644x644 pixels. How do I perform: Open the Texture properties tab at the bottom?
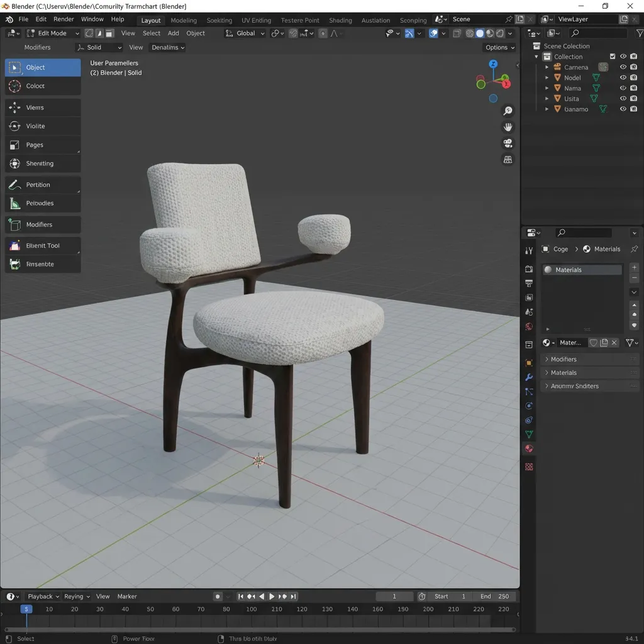click(529, 467)
